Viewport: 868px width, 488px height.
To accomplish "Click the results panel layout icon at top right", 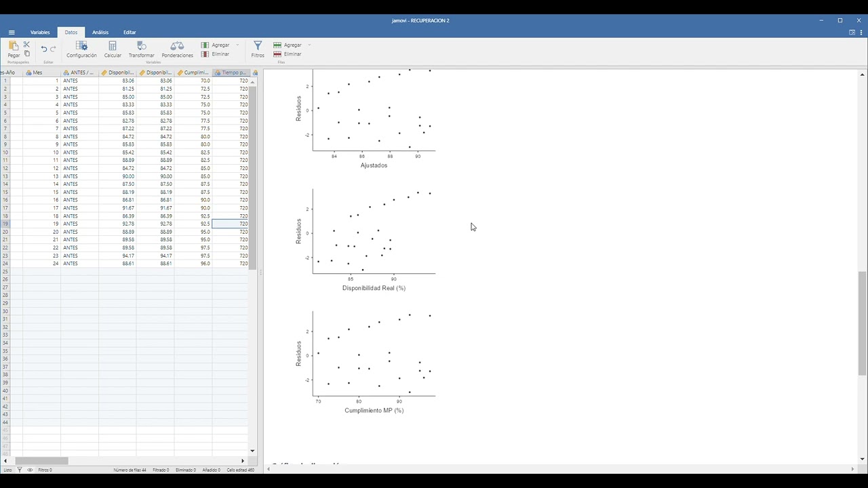I will (852, 33).
